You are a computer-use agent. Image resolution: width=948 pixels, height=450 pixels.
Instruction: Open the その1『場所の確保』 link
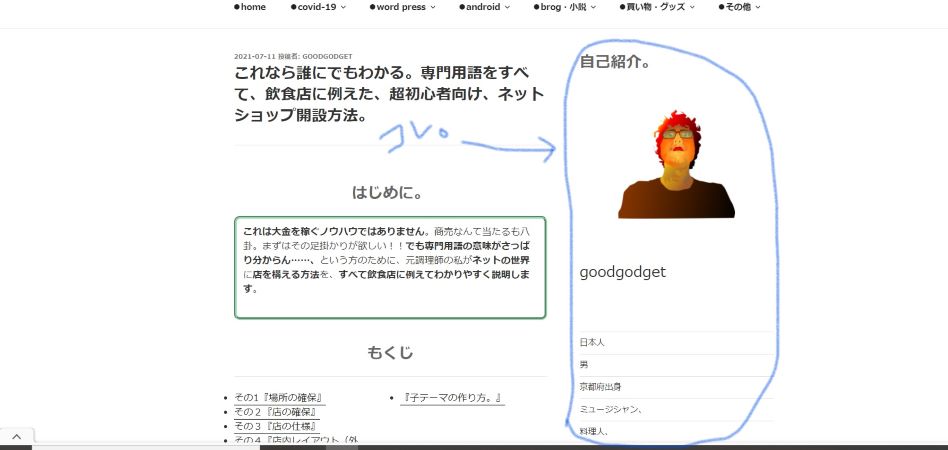pyautogui.click(x=279, y=398)
